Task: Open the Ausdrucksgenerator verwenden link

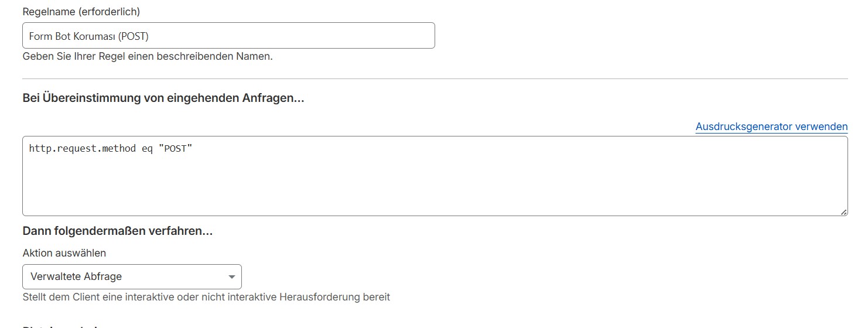Action: (x=771, y=127)
